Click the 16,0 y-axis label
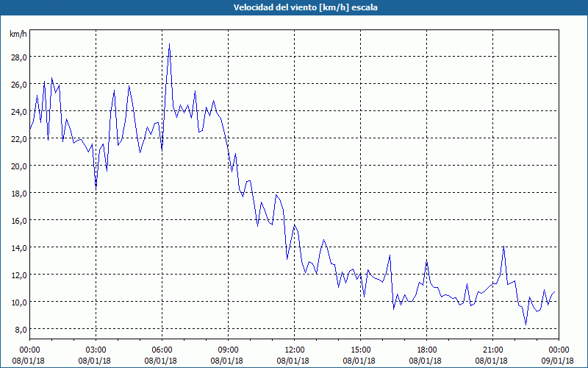588x368 pixels. pyautogui.click(x=19, y=220)
